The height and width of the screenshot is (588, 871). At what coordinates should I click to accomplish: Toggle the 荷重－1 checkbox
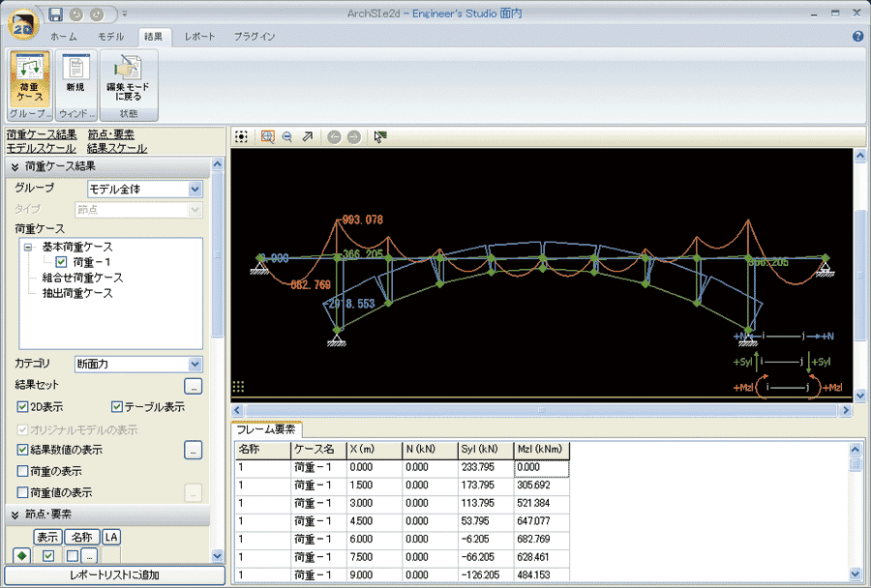pos(62,262)
